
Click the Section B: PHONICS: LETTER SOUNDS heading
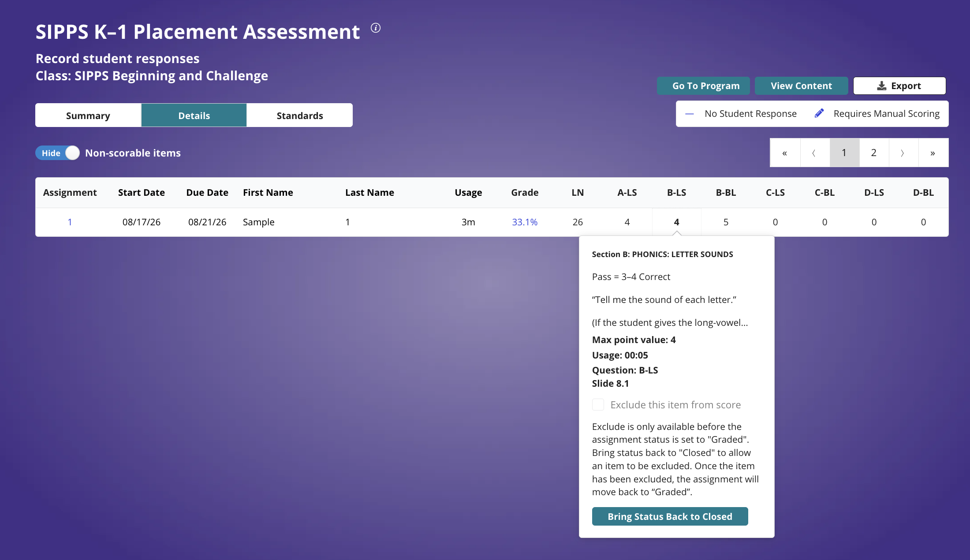662,254
